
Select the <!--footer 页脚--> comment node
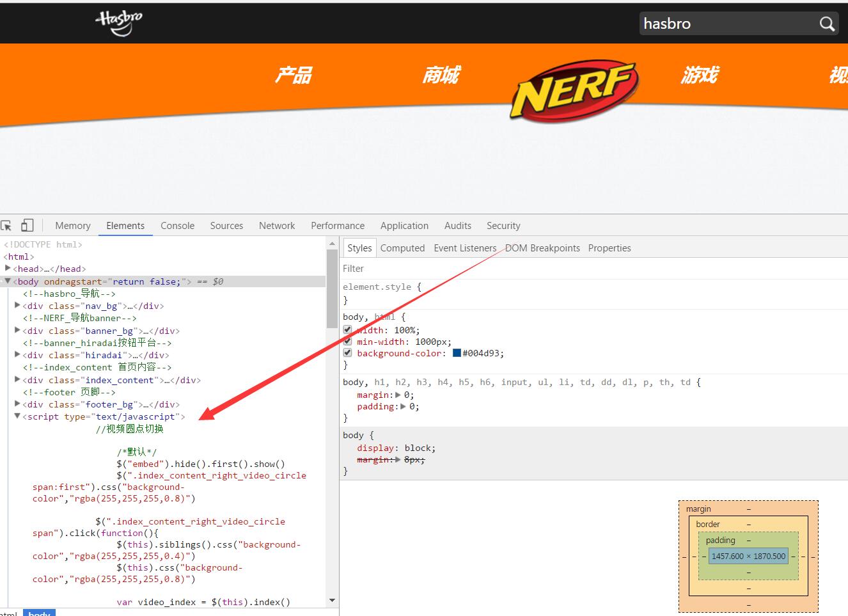[x=69, y=392]
